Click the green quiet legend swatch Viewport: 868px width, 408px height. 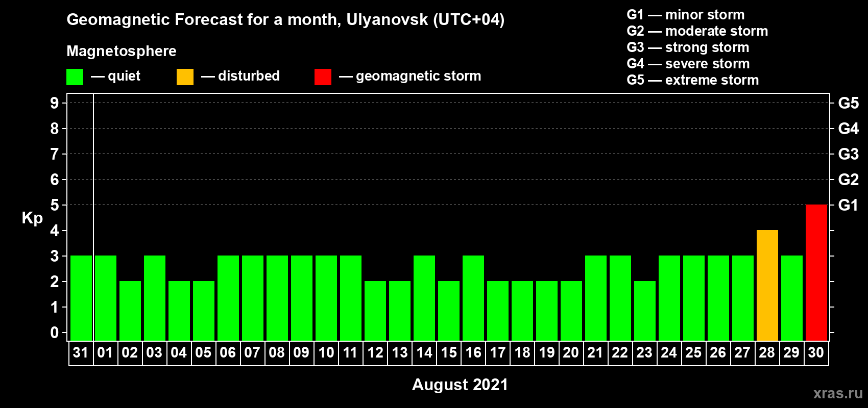[x=75, y=77]
